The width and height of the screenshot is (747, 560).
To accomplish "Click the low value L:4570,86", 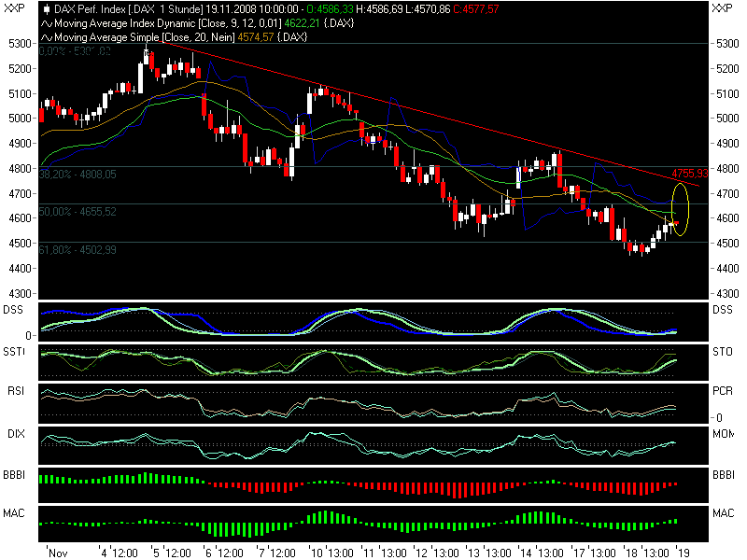I will click(428, 9).
